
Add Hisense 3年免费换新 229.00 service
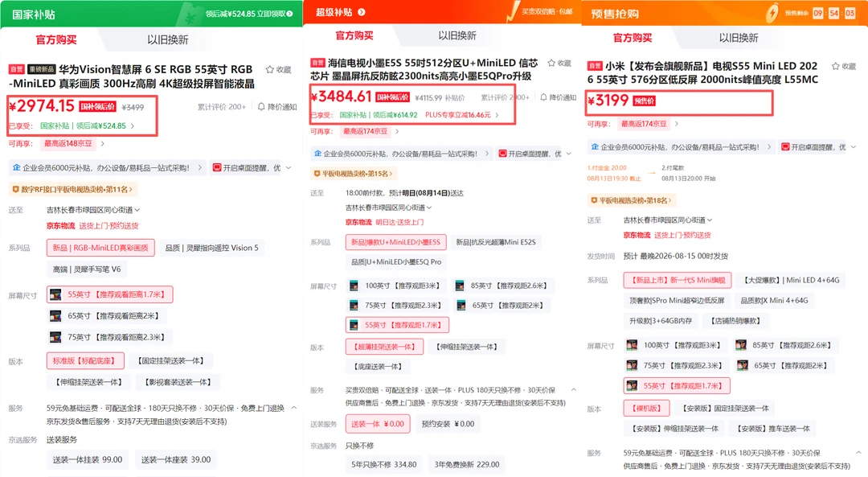click(x=467, y=464)
